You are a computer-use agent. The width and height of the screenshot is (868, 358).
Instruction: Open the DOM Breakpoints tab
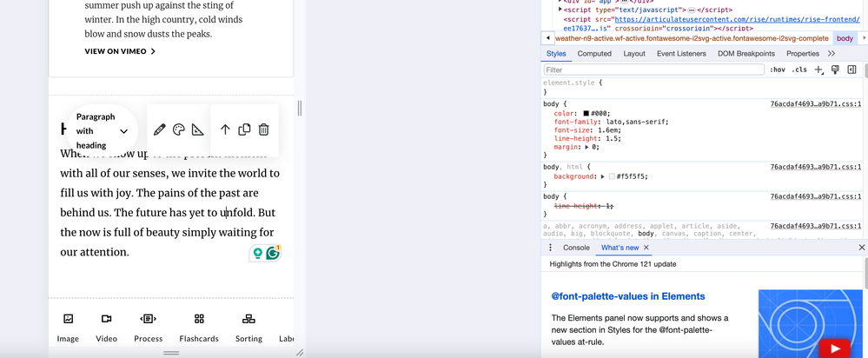[x=745, y=54]
